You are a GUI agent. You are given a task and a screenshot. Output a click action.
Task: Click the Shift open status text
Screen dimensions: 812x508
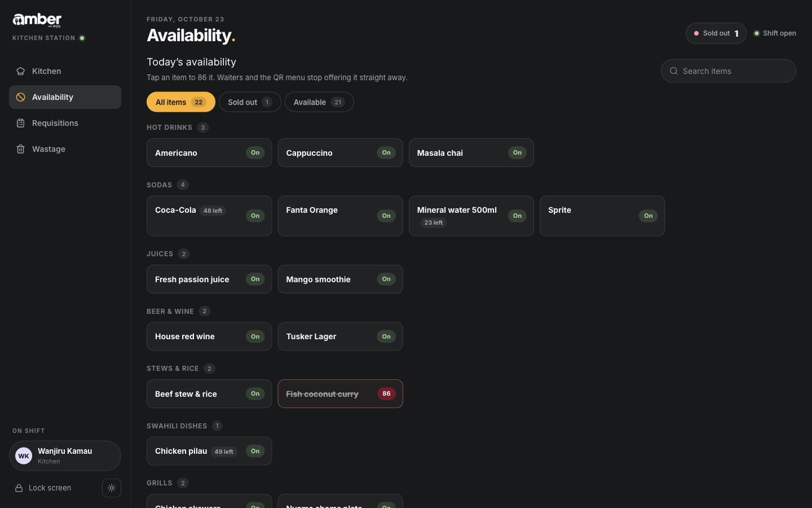tap(779, 33)
